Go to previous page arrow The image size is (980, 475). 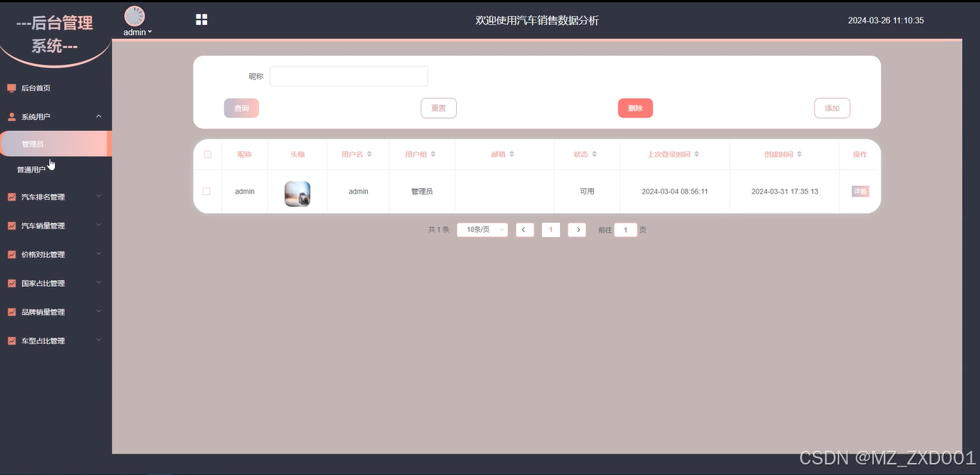(x=525, y=230)
